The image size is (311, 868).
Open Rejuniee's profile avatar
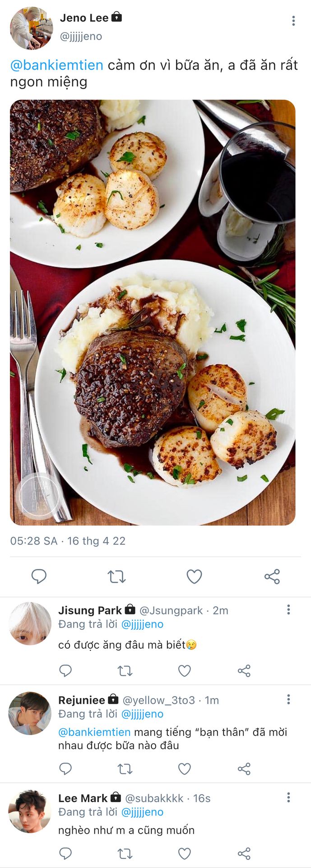point(30,713)
